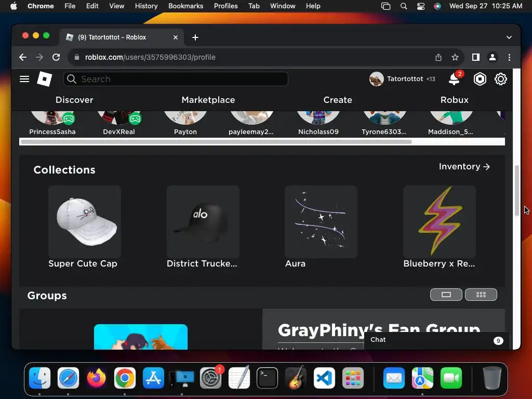
Task: Open the settings gear icon in Roblox
Action: [x=500, y=79]
